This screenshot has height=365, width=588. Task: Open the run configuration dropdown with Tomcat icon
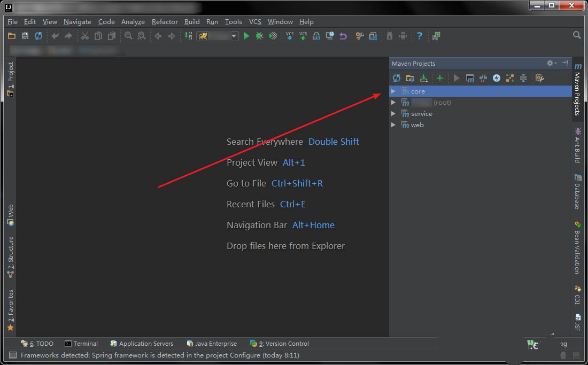pos(218,36)
